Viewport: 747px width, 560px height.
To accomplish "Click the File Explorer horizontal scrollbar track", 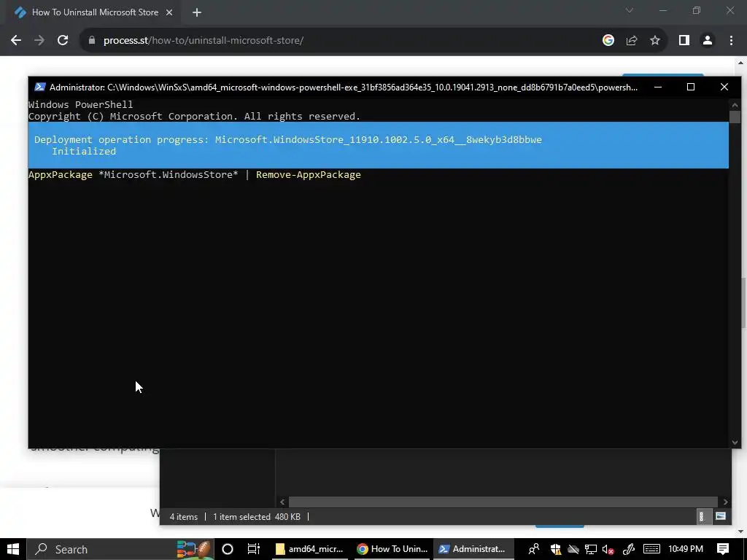I will (x=503, y=502).
